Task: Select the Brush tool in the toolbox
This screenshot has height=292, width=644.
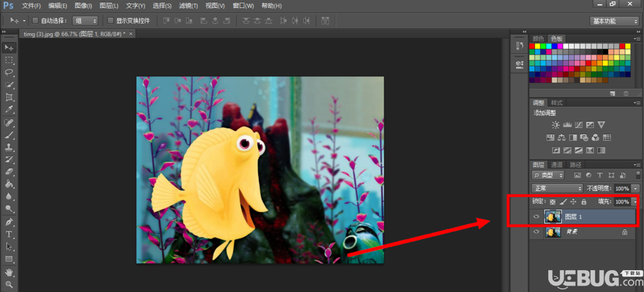Action: pyautogui.click(x=8, y=135)
